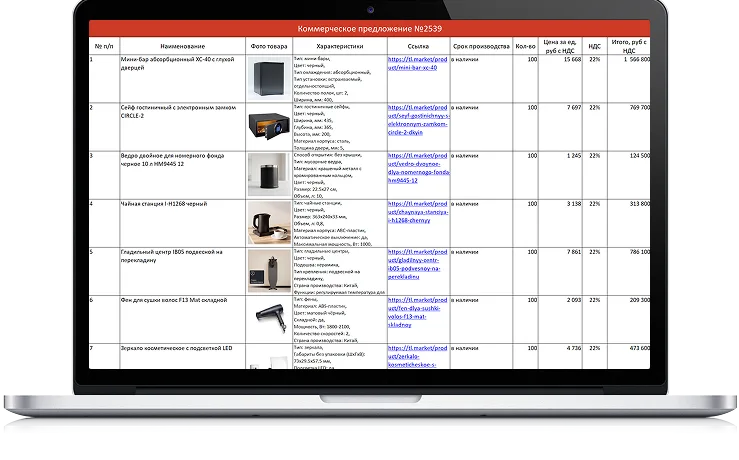
Task: Open the mini-bar-xc-40 product link
Action: pyautogui.click(x=418, y=64)
